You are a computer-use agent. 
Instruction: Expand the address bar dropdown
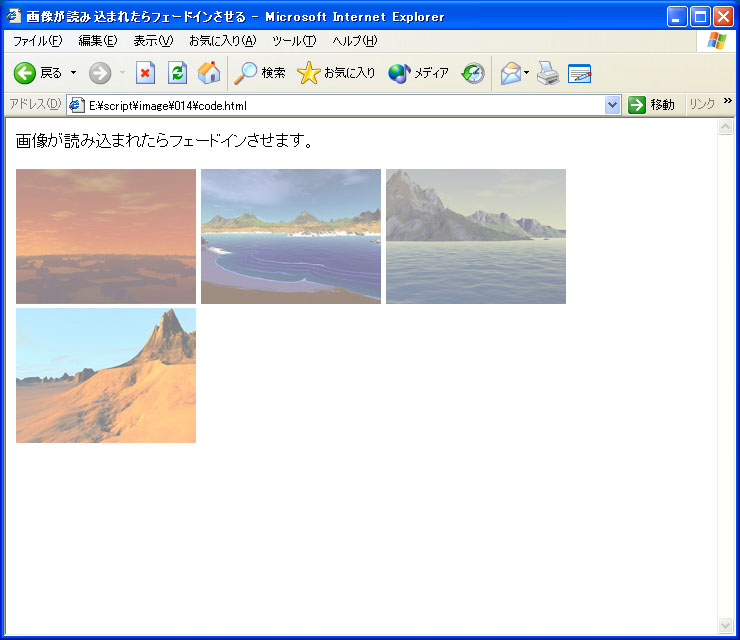(612, 105)
